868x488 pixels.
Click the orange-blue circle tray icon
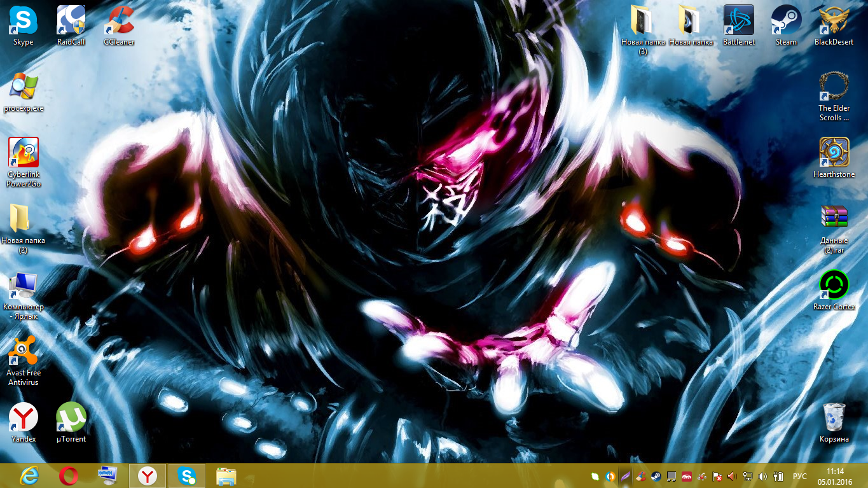click(610, 476)
